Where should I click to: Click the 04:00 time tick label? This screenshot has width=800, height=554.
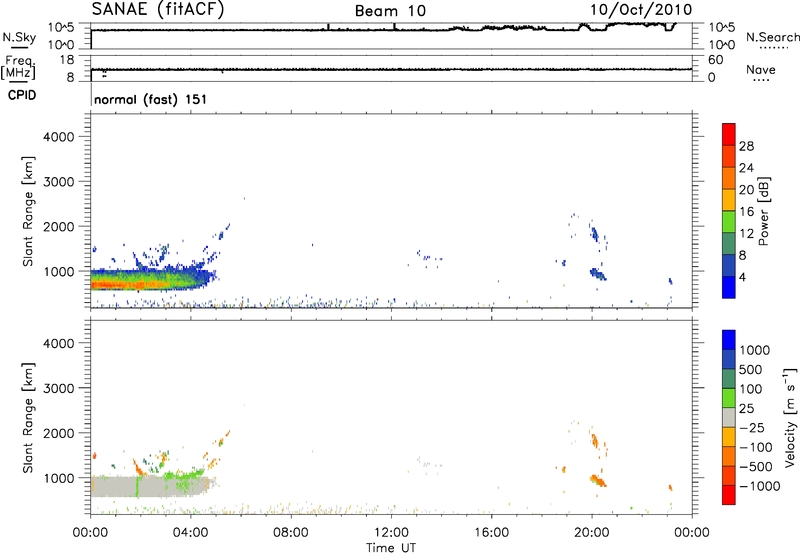point(190,533)
